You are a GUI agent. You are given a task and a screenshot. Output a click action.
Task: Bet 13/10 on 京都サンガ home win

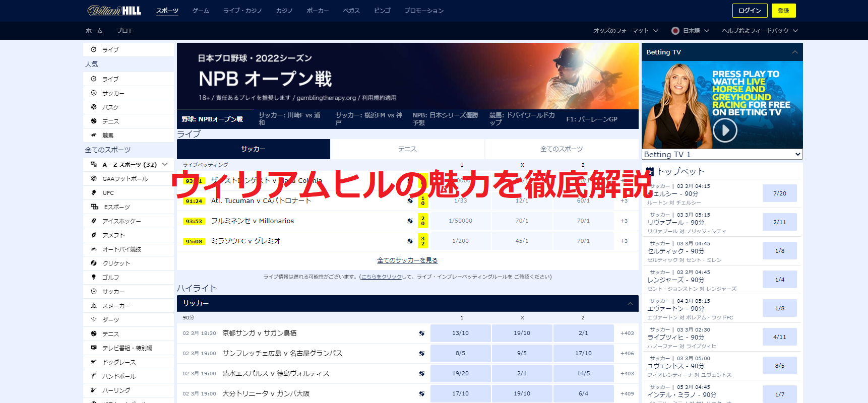click(x=460, y=333)
